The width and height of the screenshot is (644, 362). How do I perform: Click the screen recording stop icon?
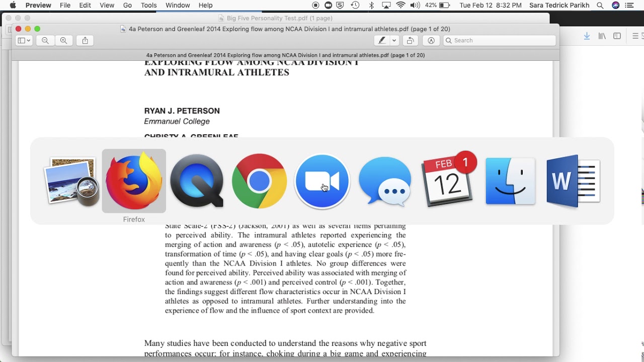315,5
